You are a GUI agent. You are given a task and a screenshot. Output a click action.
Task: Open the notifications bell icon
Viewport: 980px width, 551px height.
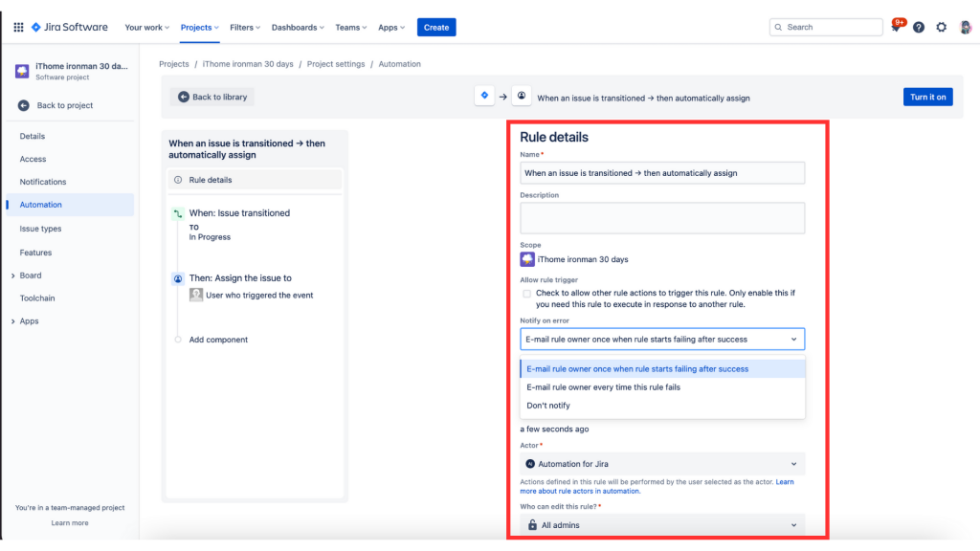(896, 27)
